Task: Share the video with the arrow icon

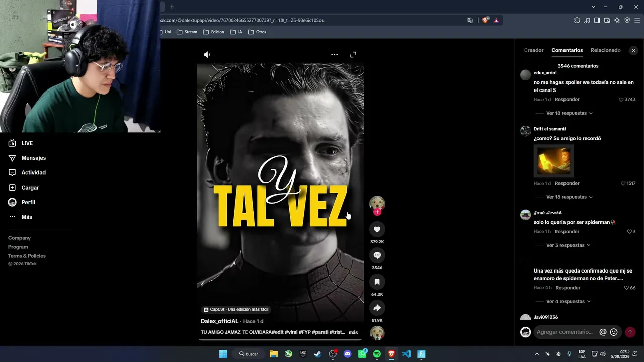Action: (x=377, y=308)
